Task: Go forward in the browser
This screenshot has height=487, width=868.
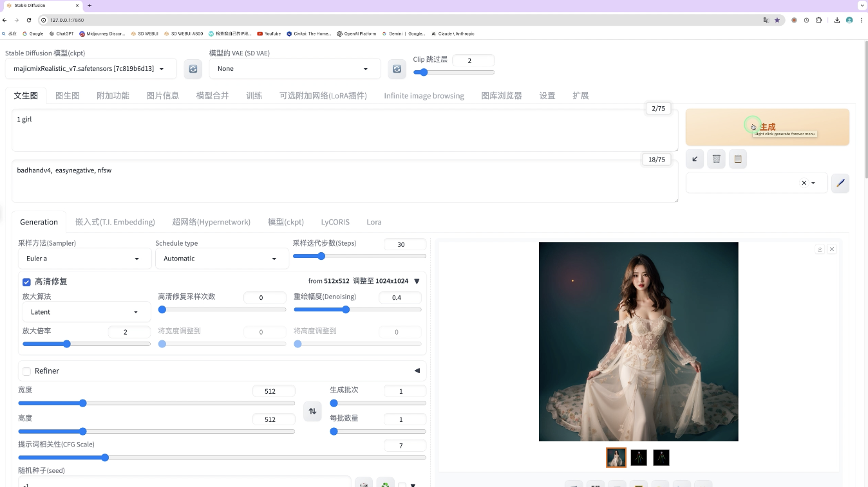Action: tap(17, 20)
